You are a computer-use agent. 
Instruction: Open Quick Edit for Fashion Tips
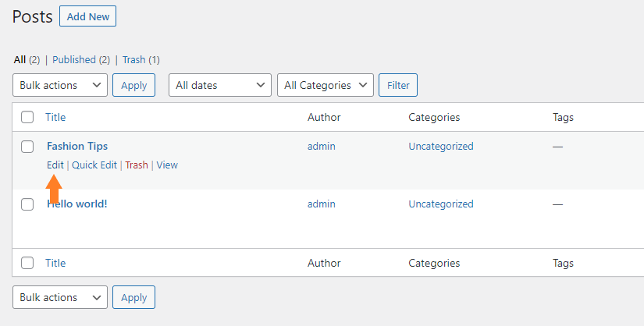tap(94, 165)
